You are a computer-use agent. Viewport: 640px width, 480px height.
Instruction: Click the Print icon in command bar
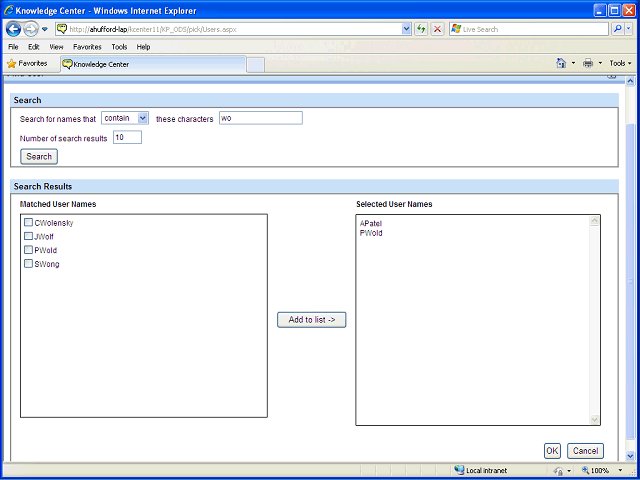588,63
